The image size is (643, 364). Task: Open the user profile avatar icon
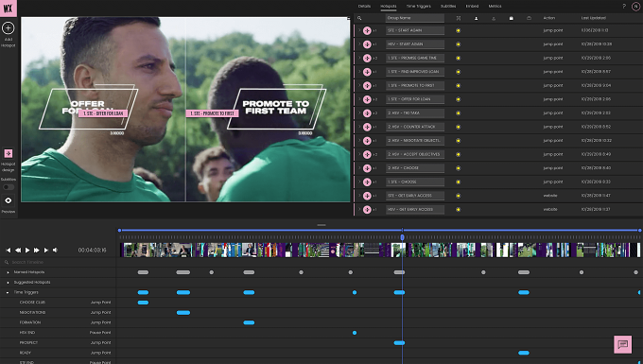coord(636,7)
